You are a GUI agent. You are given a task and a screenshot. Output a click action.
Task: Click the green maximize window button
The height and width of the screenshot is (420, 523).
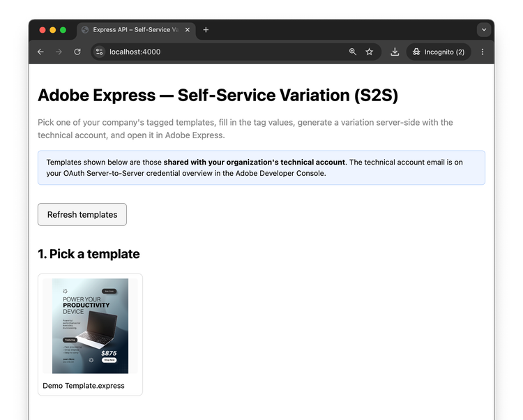coord(63,30)
